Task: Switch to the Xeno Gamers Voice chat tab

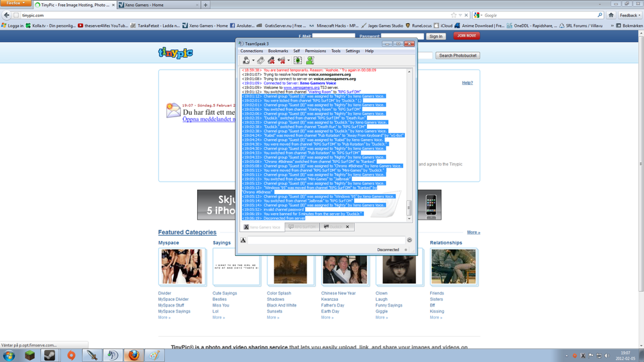Action: pyautogui.click(x=262, y=227)
